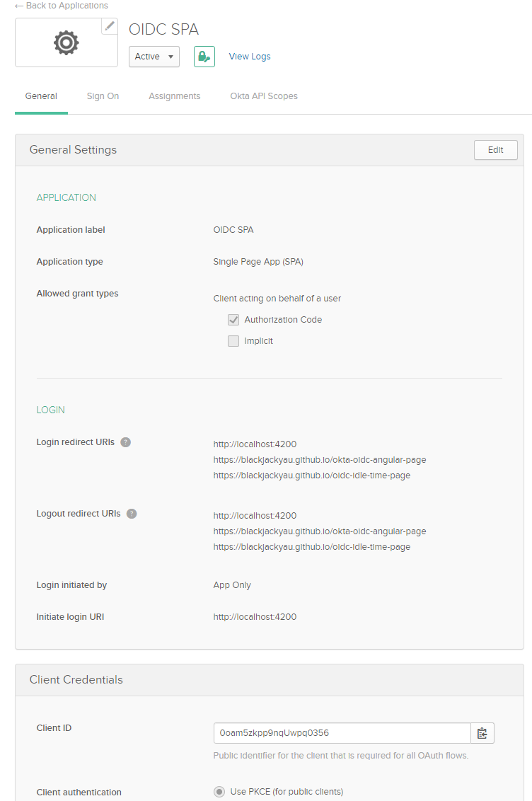Switch to the Assignments tab

pos(175,96)
